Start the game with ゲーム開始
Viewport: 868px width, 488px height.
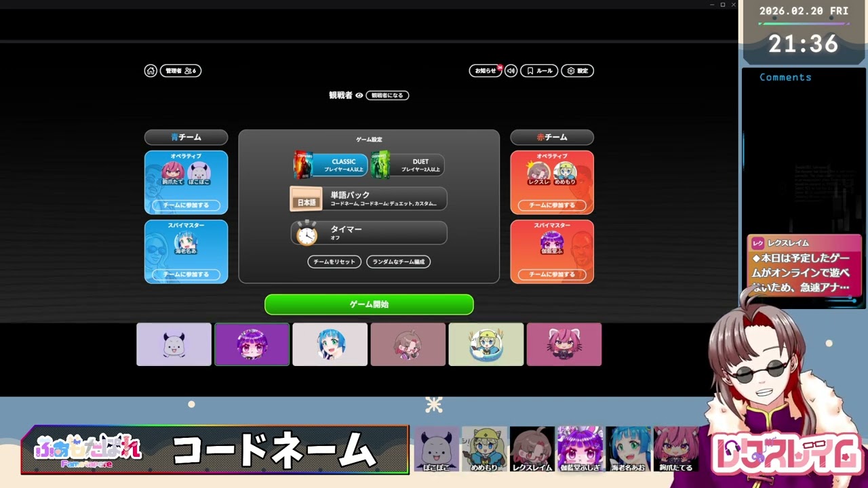369,304
